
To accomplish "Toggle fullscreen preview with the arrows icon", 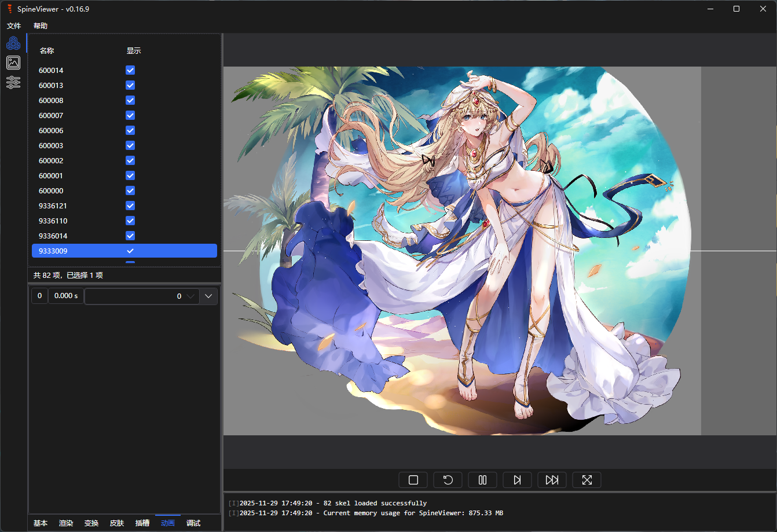I will click(x=587, y=480).
